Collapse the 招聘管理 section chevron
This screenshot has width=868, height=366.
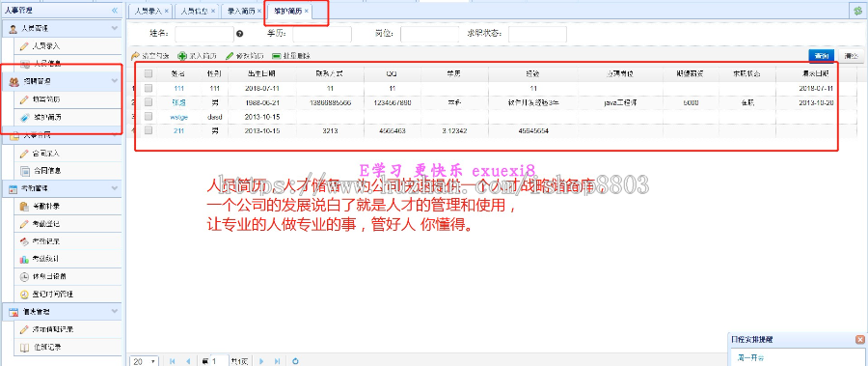[115, 81]
